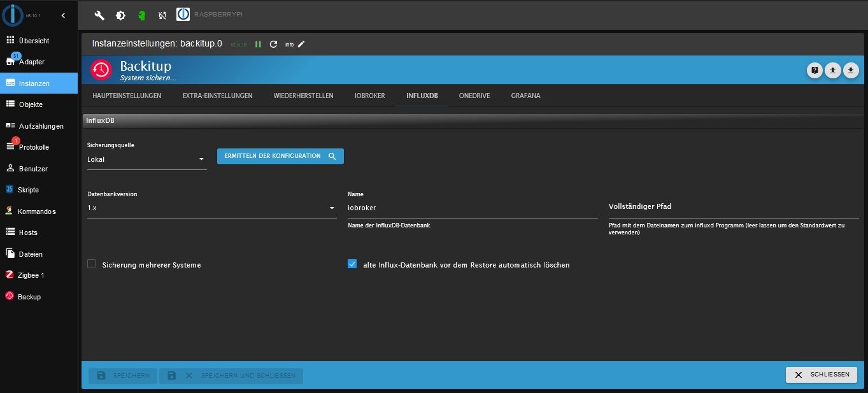Click the Schliessen button
Screen dimensions: 868x393
click(821, 375)
